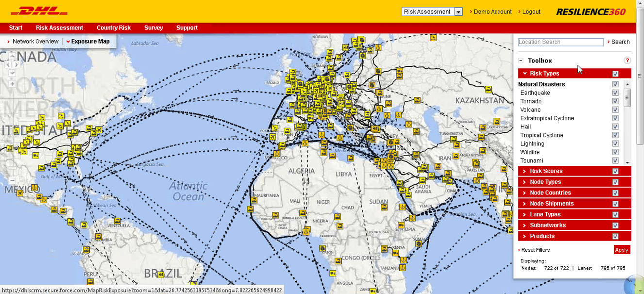Go to the Country Risk menu

click(114, 28)
